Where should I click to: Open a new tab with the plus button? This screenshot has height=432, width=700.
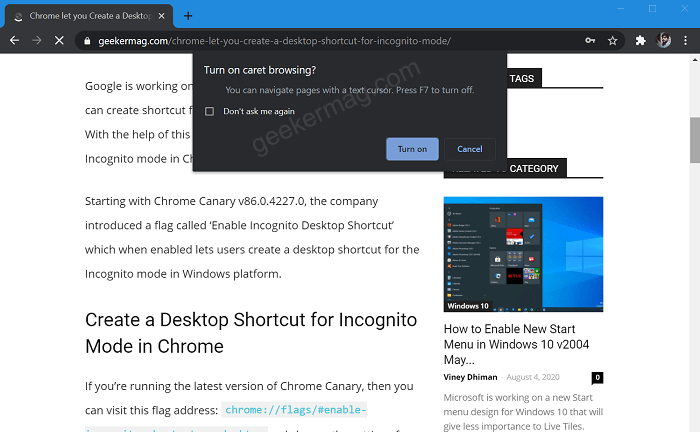pyautogui.click(x=188, y=16)
